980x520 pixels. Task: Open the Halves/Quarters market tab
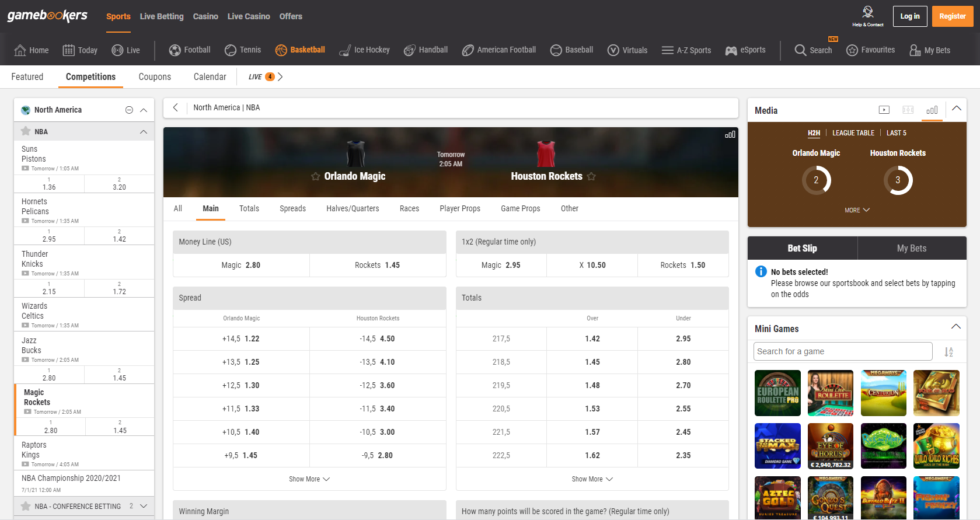pos(353,208)
